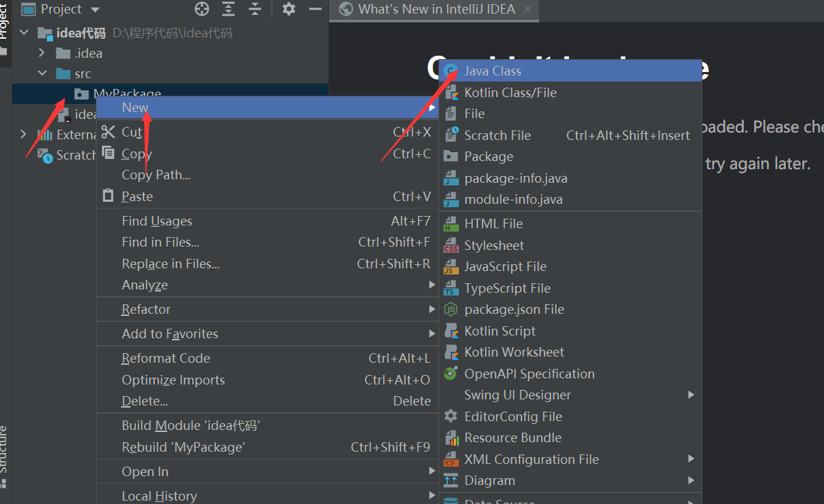
Task: Click the scissors Cut icon
Action: [x=108, y=132]
